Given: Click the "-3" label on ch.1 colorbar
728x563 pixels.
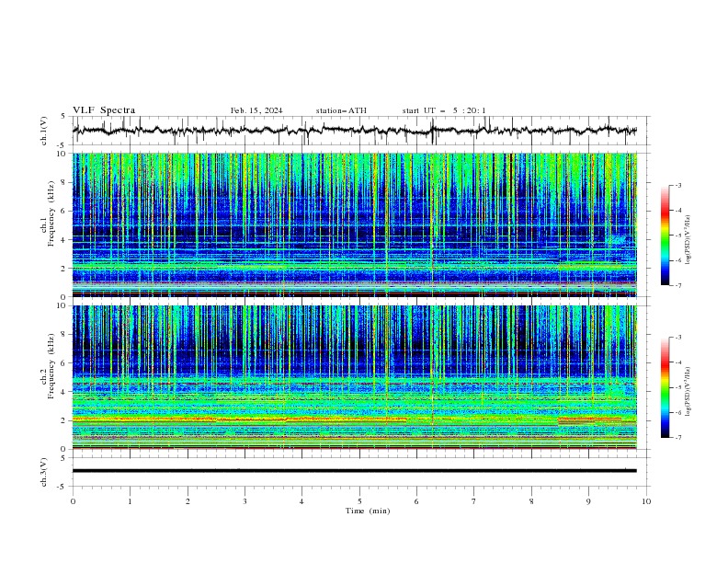Looking at the screenshot, I should [678, 185].
